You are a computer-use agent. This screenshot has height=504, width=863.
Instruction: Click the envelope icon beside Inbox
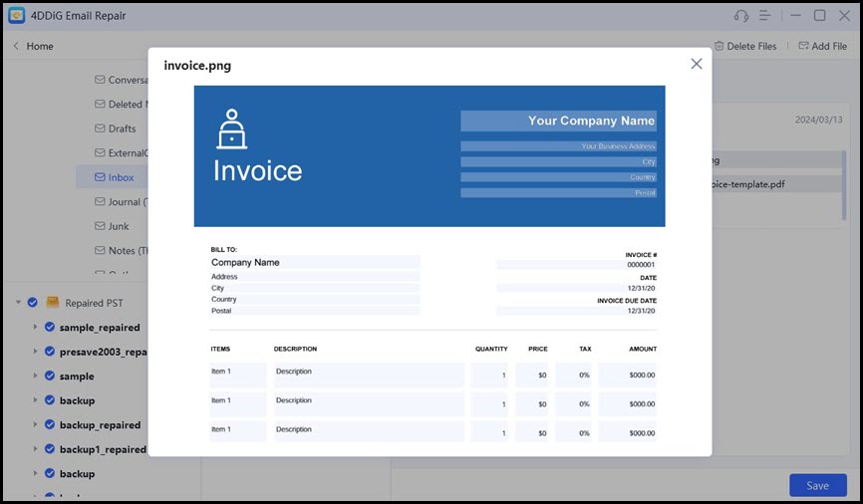pyautogui.click(x=100, y=177)
